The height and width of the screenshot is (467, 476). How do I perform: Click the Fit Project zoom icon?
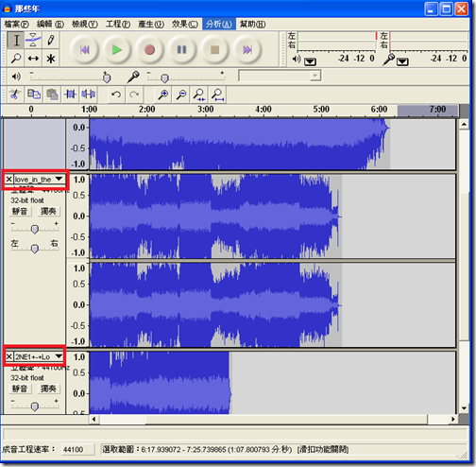(x=217, y=95)
